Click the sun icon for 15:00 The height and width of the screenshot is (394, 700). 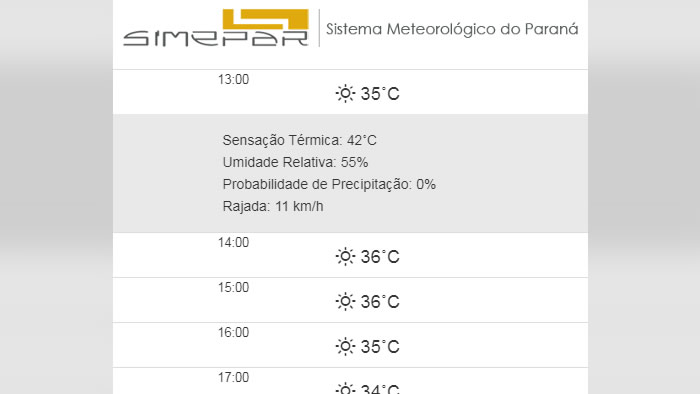(x=345, y=302)
